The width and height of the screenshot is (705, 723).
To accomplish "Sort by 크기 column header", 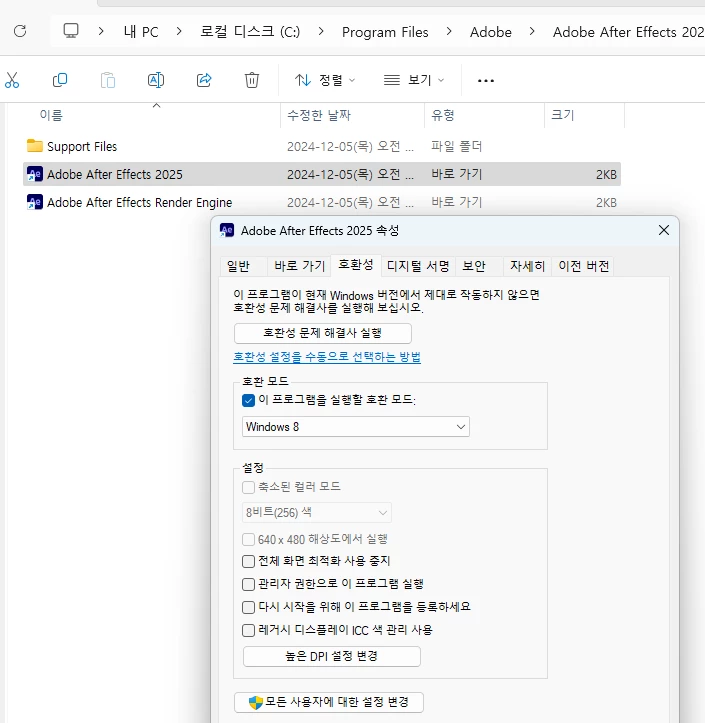I will 563,115.
